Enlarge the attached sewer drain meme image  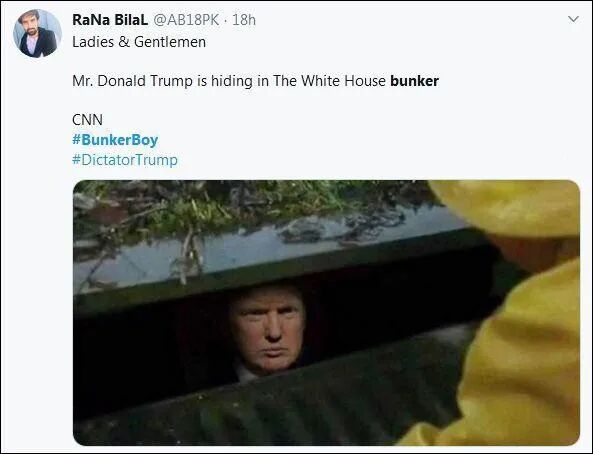(x=326, y=313)
